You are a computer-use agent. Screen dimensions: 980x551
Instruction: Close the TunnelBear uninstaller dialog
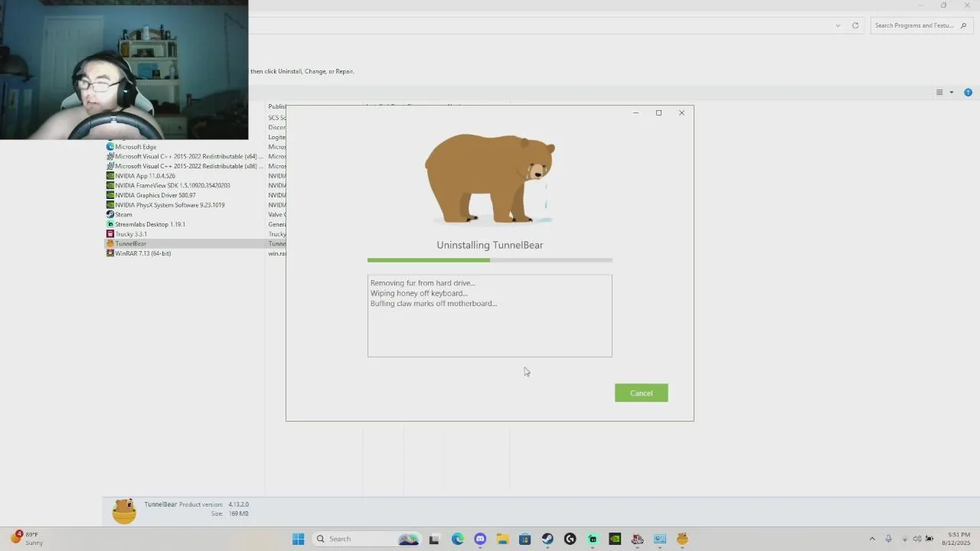point(681,112)
